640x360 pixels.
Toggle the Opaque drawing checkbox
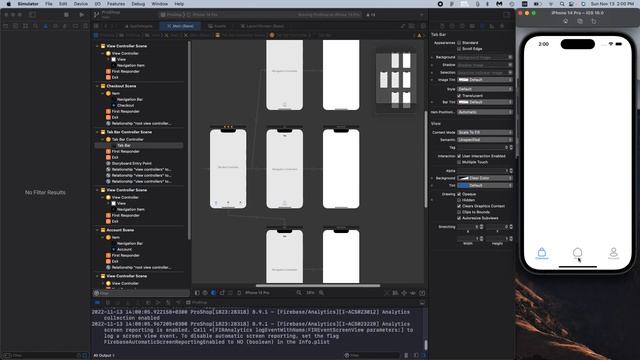pos(459,194)
